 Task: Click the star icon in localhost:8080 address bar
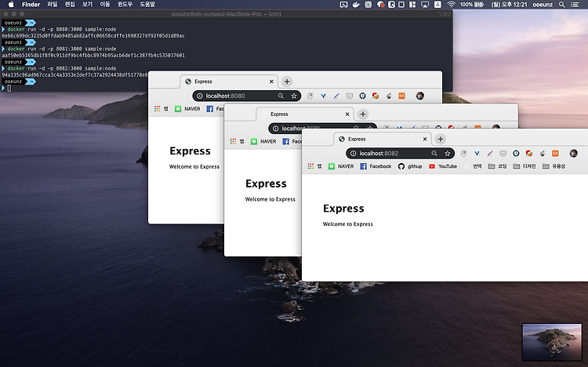(x=294, y=96)
